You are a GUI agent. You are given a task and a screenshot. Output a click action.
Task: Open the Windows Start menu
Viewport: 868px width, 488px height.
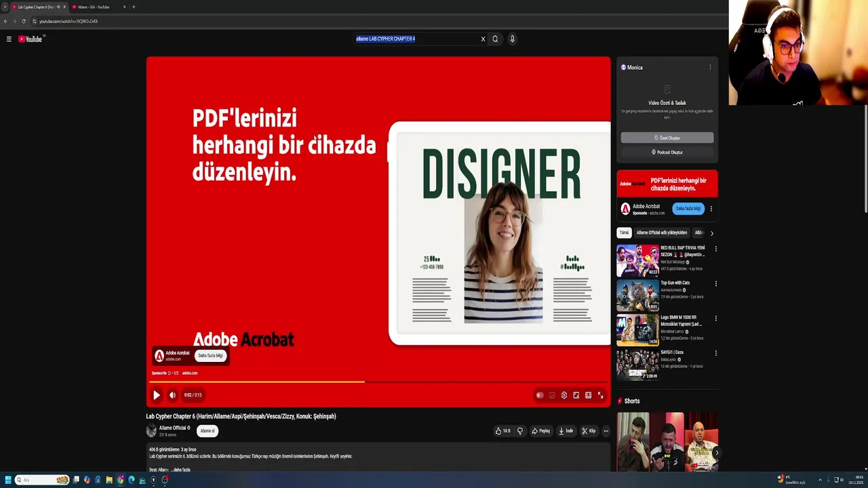pos(8,480)
